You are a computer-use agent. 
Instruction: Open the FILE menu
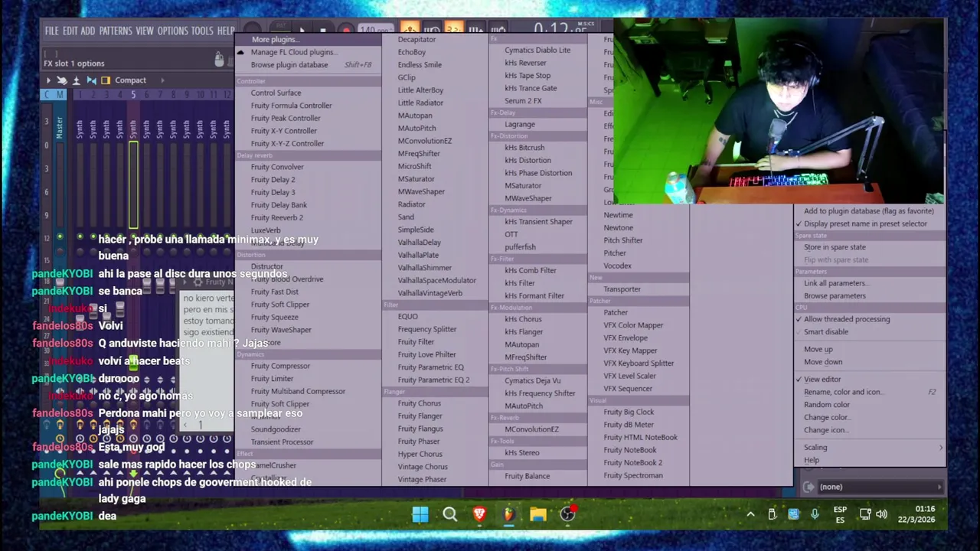(x=51, y=31)
